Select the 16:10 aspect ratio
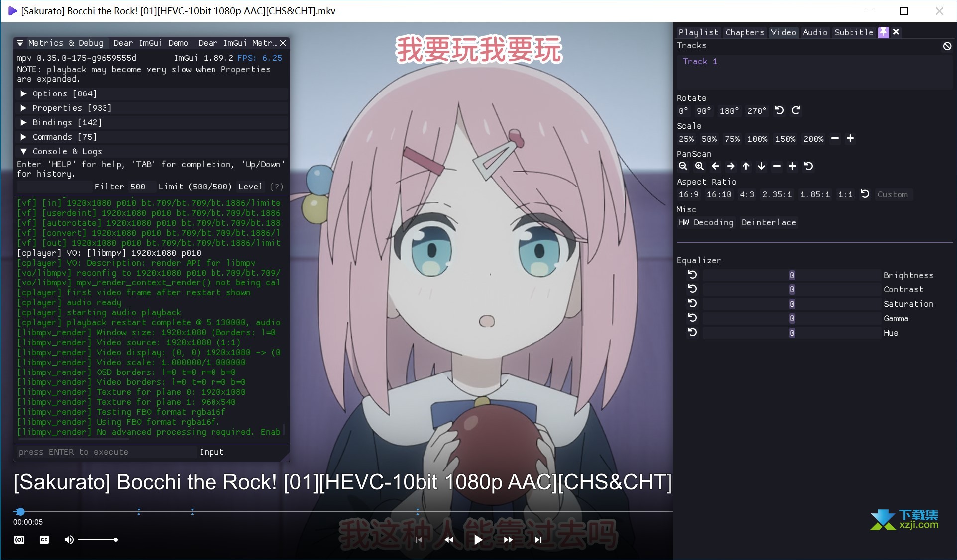957x560 pixels. click(x=719, y=194)
